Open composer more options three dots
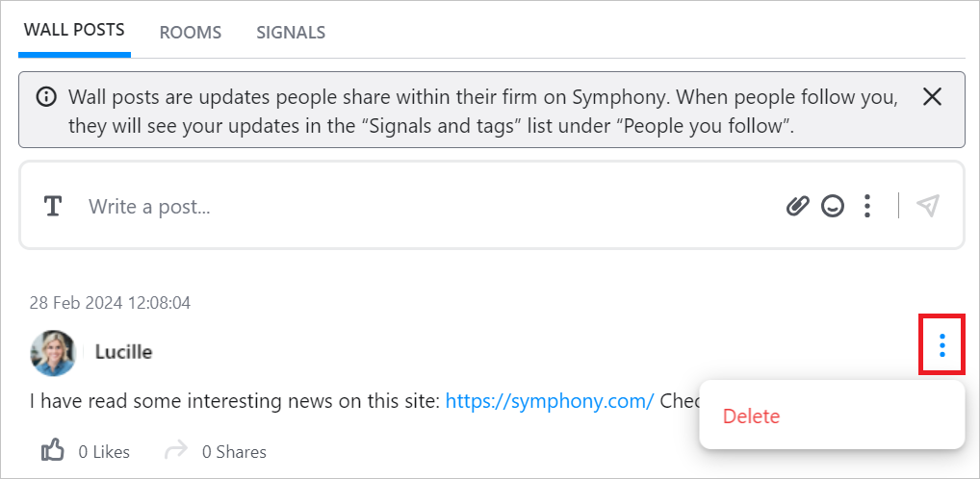Screen dimensions: 980x479 click(866, 206)
